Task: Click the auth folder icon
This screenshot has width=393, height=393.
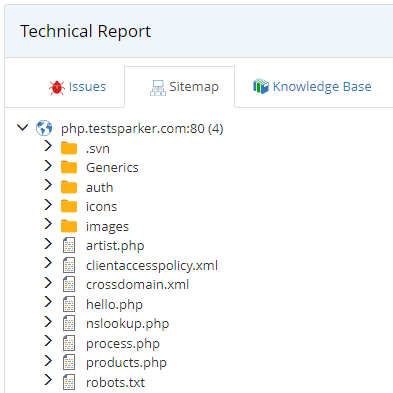Action: pyautogui.click(x=69, y=187)
